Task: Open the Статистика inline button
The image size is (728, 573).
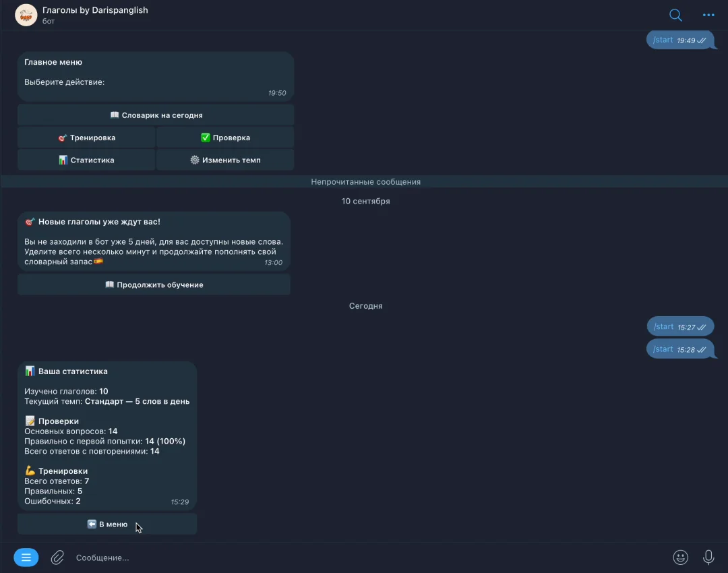Action: coord(86,160)
